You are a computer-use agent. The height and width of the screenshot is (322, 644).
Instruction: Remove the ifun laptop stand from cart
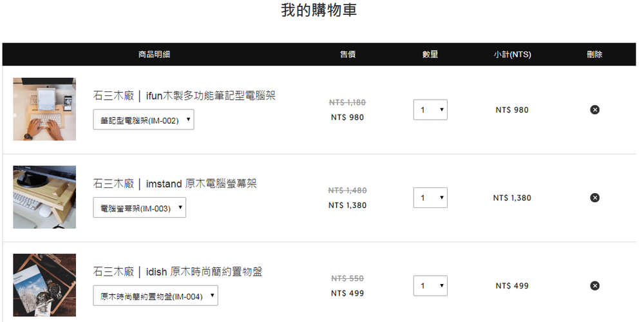click(x=594, y=109)
